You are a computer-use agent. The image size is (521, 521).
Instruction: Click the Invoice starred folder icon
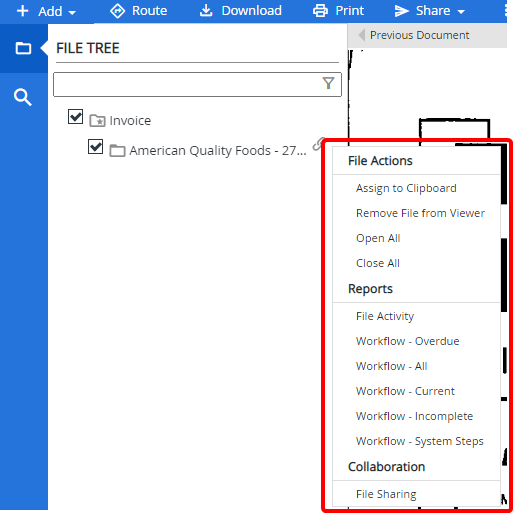pos(97,120)
